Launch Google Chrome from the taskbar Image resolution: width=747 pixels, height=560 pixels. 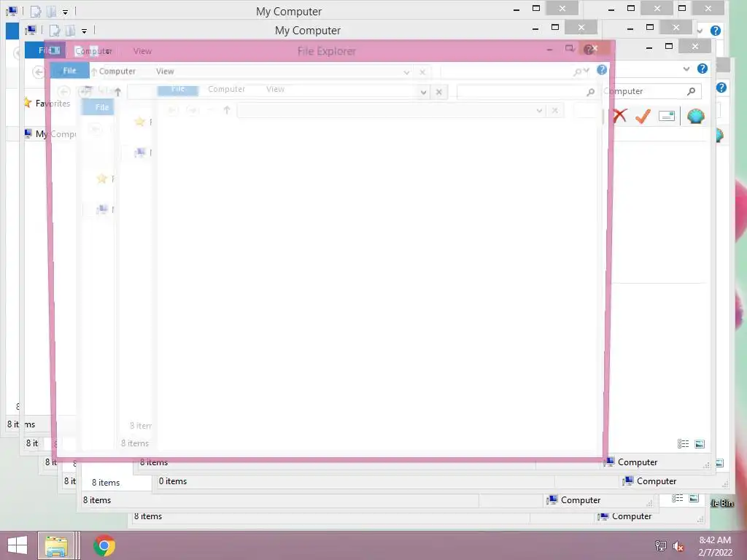104,545
